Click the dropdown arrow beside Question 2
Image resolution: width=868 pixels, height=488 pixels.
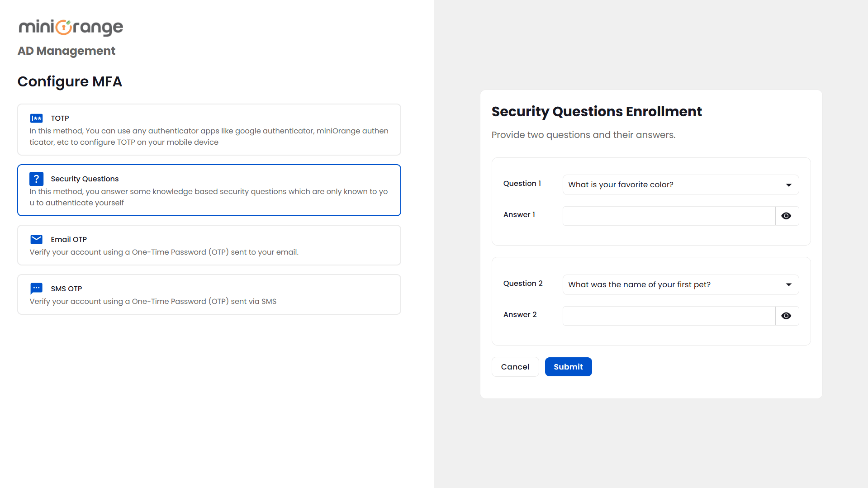pyautogui.click(x=788, y=284)
